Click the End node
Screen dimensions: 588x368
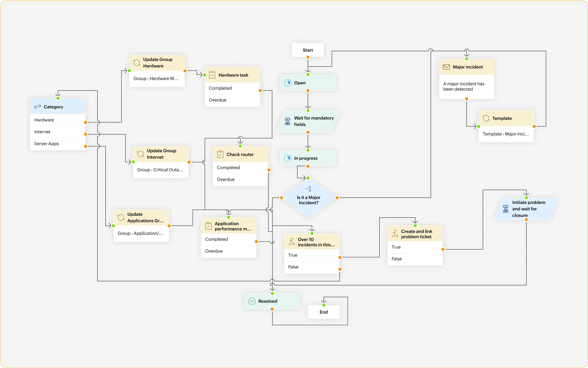[323, 312]
